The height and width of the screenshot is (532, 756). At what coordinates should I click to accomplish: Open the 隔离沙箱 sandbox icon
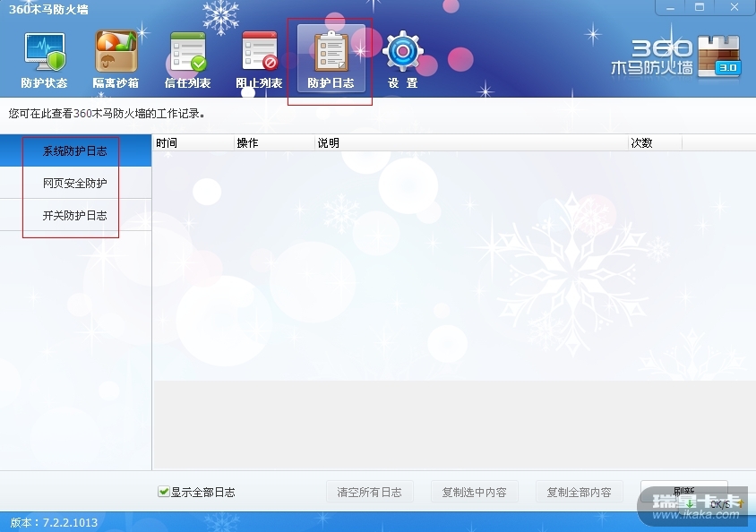[x=116, y=61]
